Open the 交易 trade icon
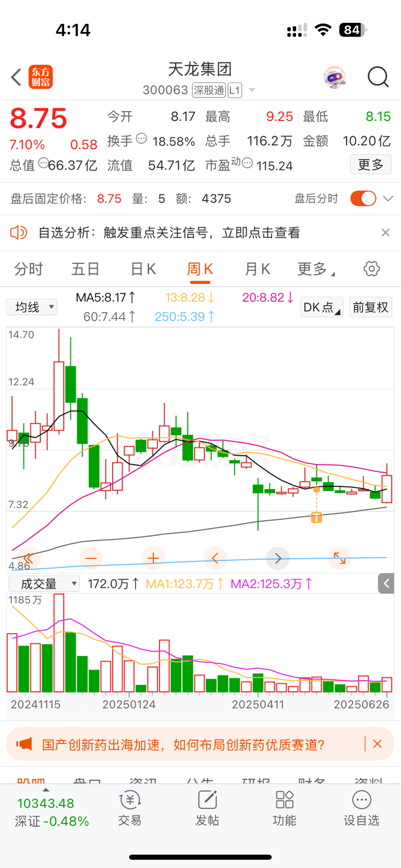 click(130, 808)
